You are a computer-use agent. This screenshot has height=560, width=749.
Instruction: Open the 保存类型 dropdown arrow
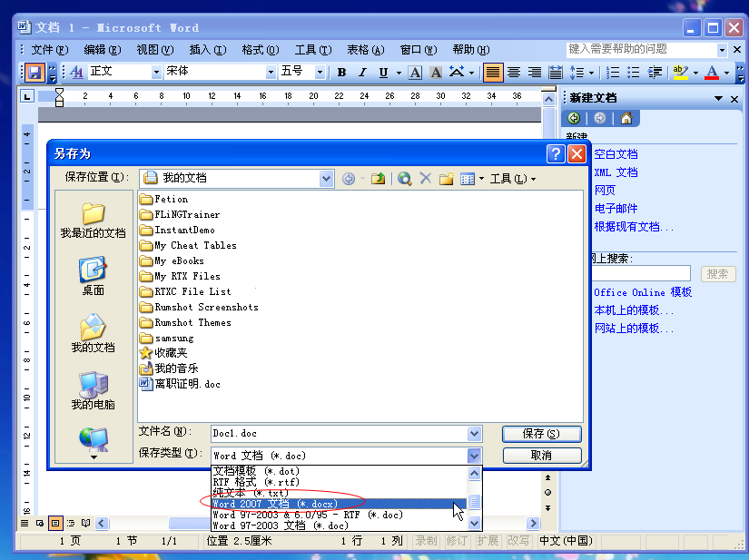(474, 456)
